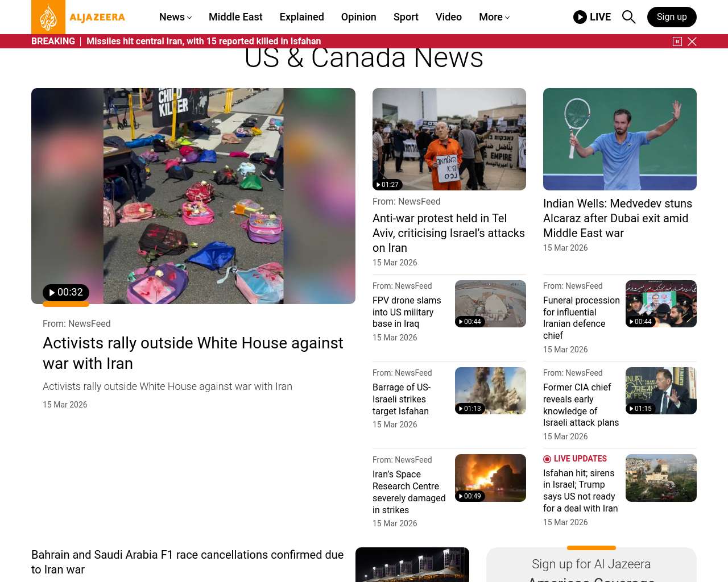Open the Al Jazeera logo homepage

tap(78, 17)
